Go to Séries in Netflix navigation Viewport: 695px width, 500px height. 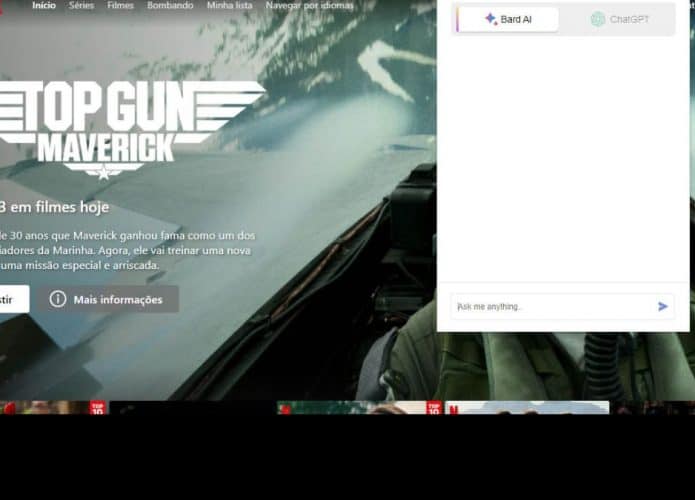pos(81,5)
